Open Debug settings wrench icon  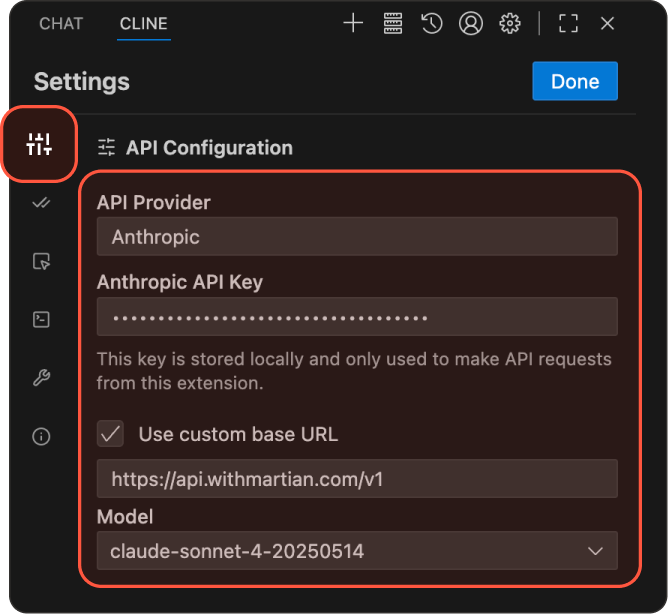coord(41,378)
